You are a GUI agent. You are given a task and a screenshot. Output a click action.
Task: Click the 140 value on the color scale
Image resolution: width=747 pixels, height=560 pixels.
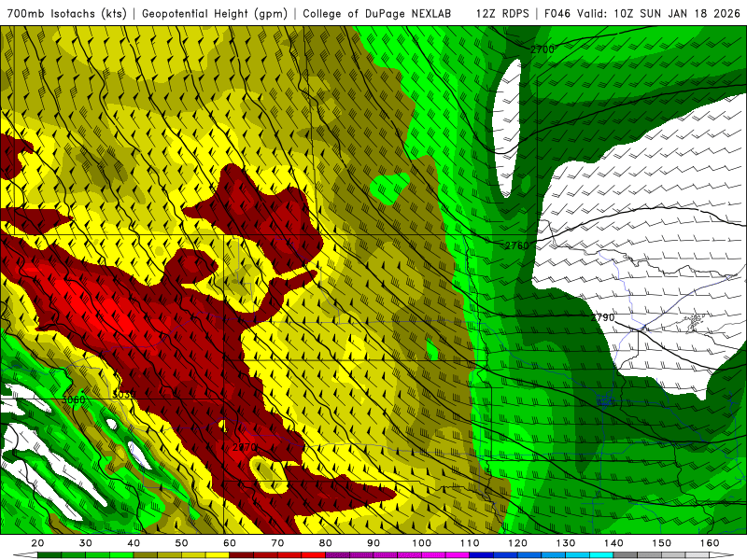pos(613,543)
